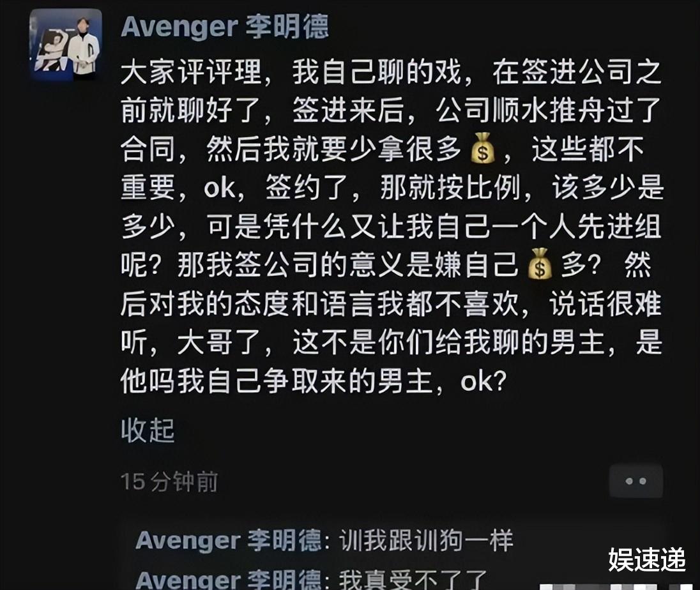The height and width of the screenshot is (590, 700).
Task: Open the profile avatar of Avenger 李明德
Action: click(66, 45)
